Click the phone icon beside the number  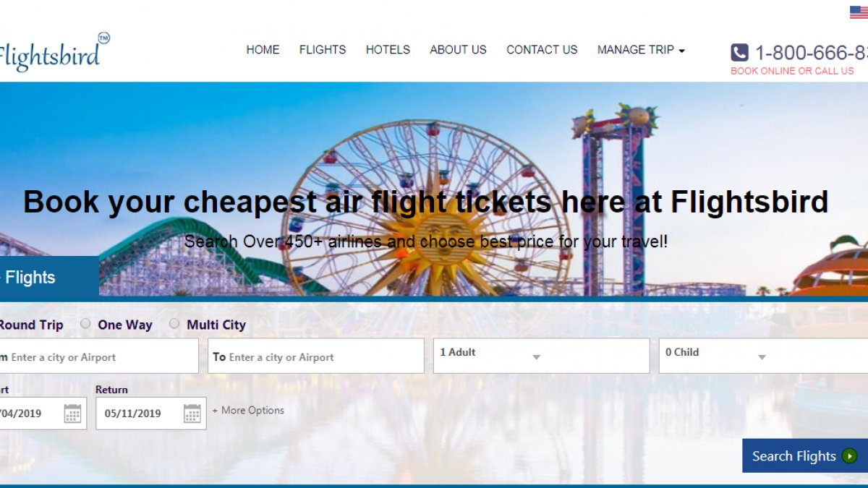739,52
